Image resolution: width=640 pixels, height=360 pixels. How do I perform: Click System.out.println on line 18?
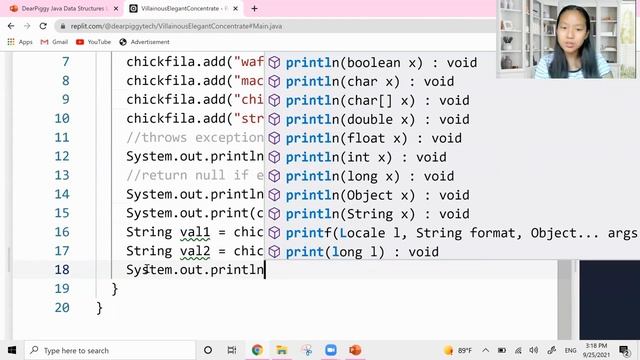pyautogui.click(x=195, y=270)
